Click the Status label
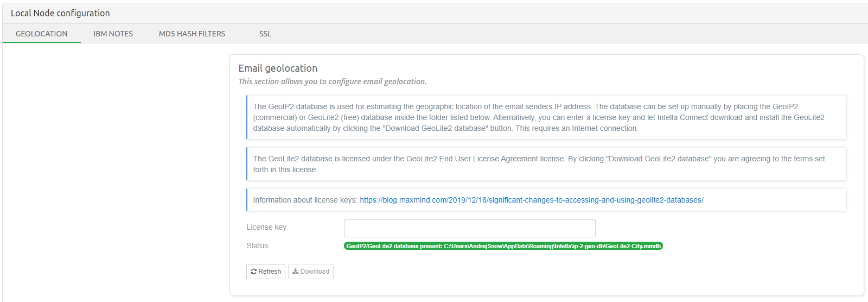 258,246
